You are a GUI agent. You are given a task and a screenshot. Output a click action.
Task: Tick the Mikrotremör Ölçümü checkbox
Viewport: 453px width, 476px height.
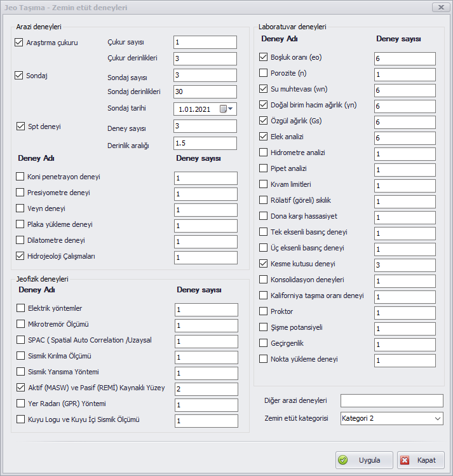[x=20, y=324]
